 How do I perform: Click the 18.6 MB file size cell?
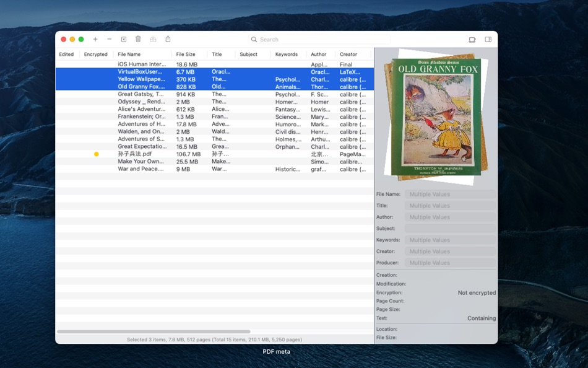(x=186, y=64)
